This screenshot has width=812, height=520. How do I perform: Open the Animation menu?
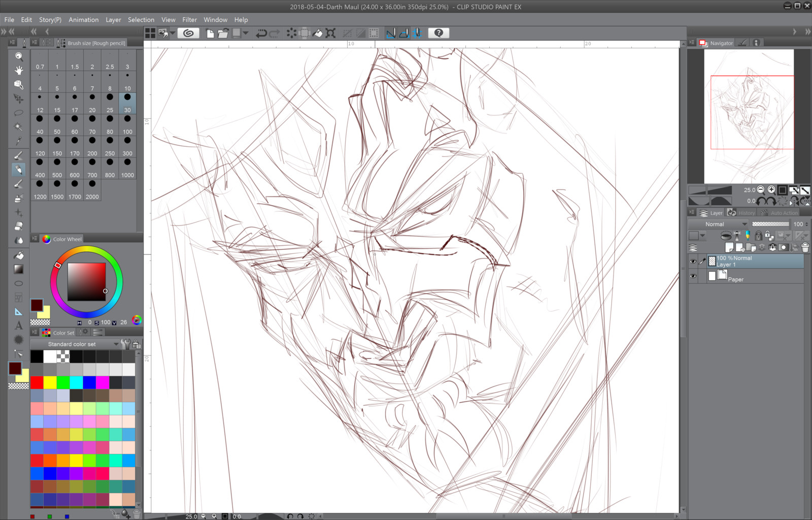(84, 20)
